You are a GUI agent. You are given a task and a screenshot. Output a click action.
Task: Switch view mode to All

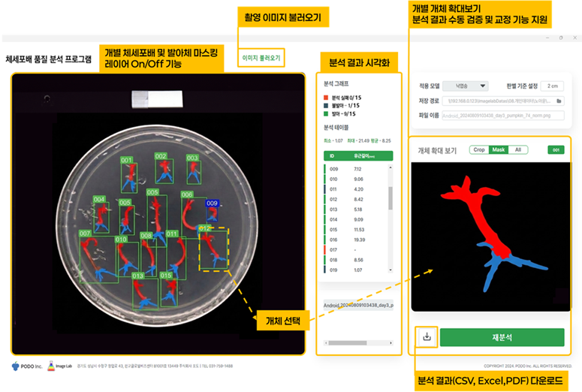coord(518,149)
